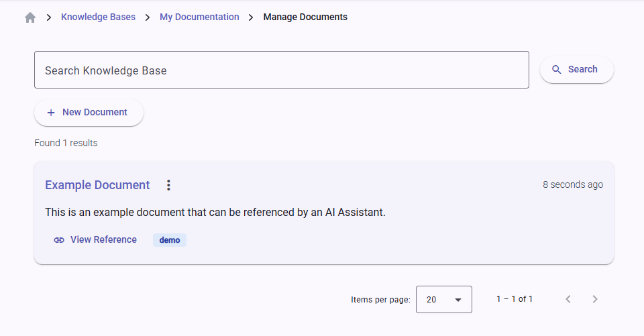Open the Items per page dropdown

pyautogui.click(x=443, y=300)
